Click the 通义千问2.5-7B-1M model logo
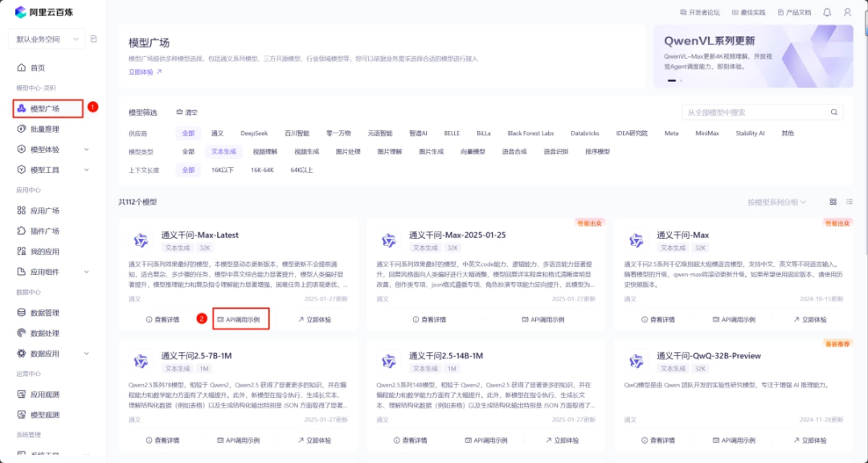This screenshot has height=463, width=868. 141,362
